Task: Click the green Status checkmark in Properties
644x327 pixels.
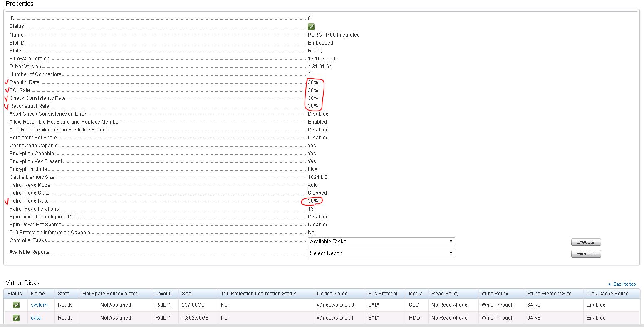Action: [311, 27]
